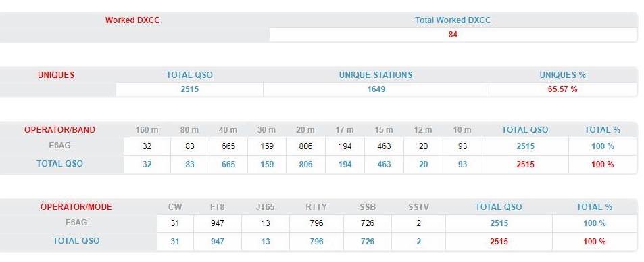The height and width of the screenshot is (262, 644).
Task: Select the UNIQUES row label
Action: pyautogui.click(x=56, y=75)
